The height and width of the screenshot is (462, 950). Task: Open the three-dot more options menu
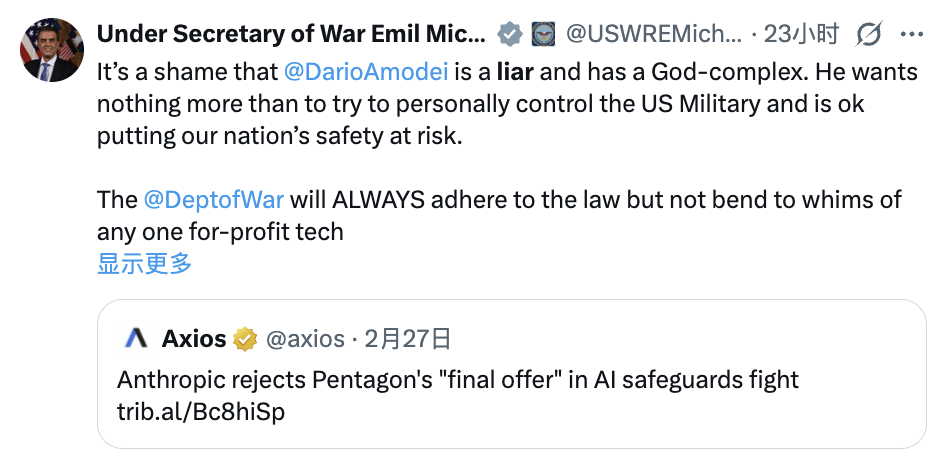tap(912, 35)
